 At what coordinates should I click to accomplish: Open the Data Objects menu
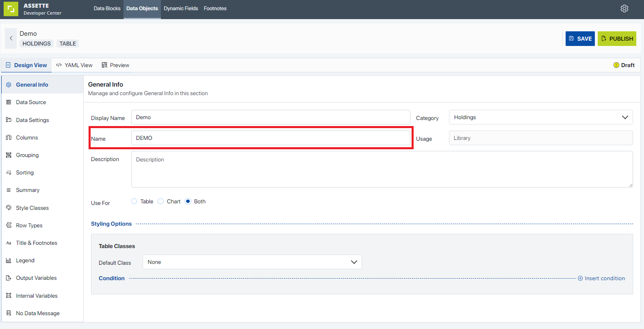pyautogui.click(x=142, y=9)
